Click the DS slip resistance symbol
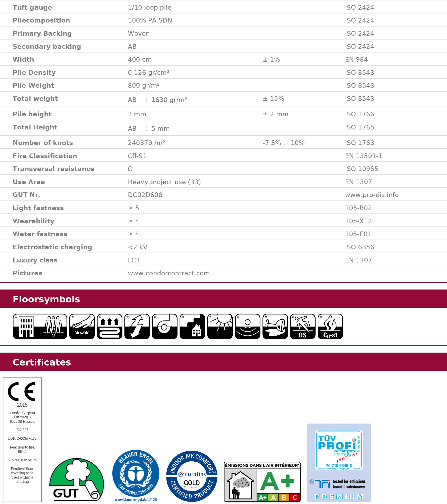 (x=303, y=326)
